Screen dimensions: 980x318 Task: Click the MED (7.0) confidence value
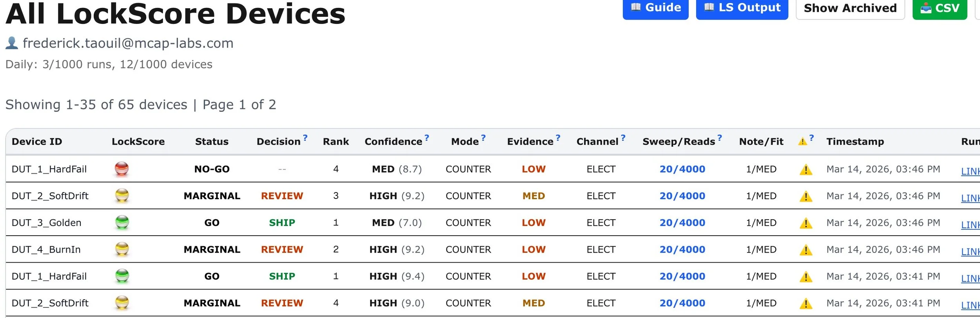397,223
